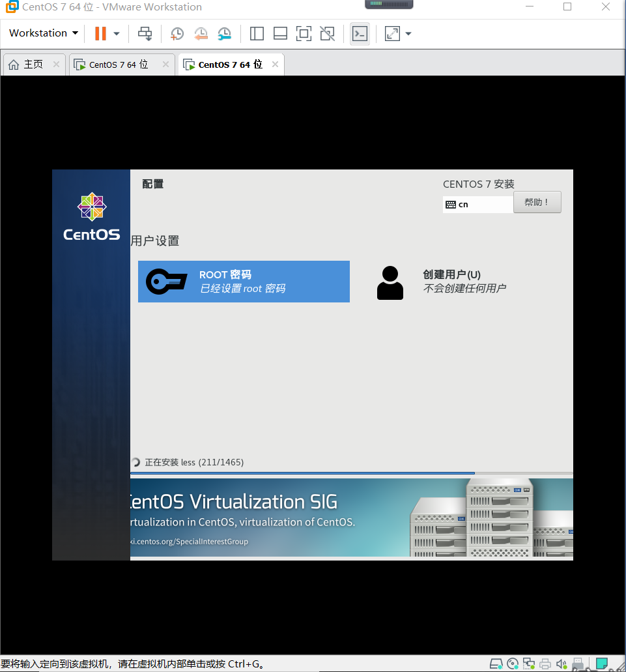
Task: Click the installation progress bar
Action: coord(352,473)
